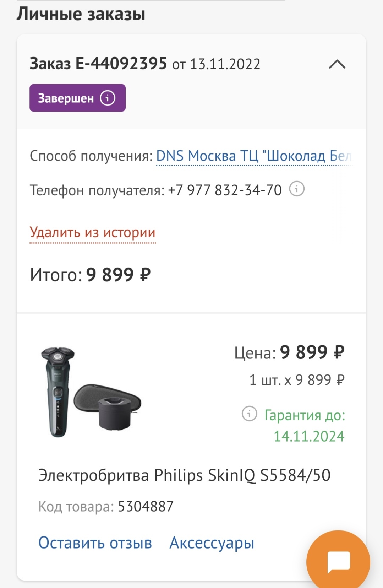The image size is (383, 588).
Task: Click Оставить отзыв to leave a review
Action: (x=95, y=543)
